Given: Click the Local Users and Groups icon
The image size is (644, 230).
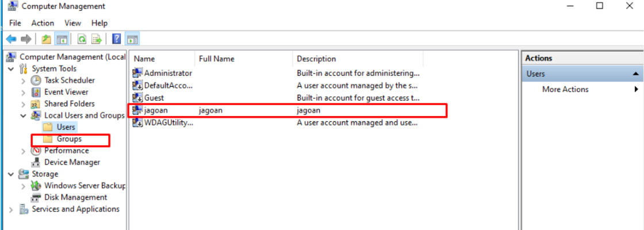Looking at the screenshot, I should point(36,116).
